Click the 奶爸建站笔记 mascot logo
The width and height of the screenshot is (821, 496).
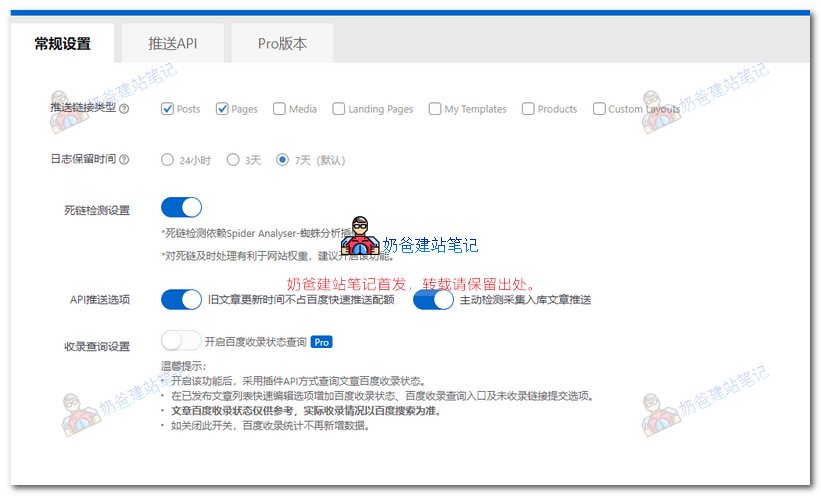click(361, 238)
